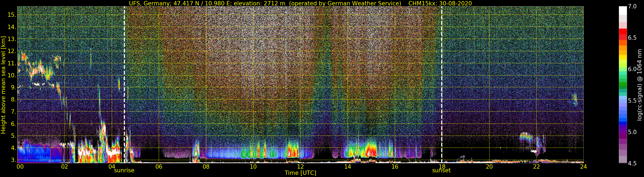Click time tick label '24'
Screen dimensions: 644x177
tap(583, 167)
